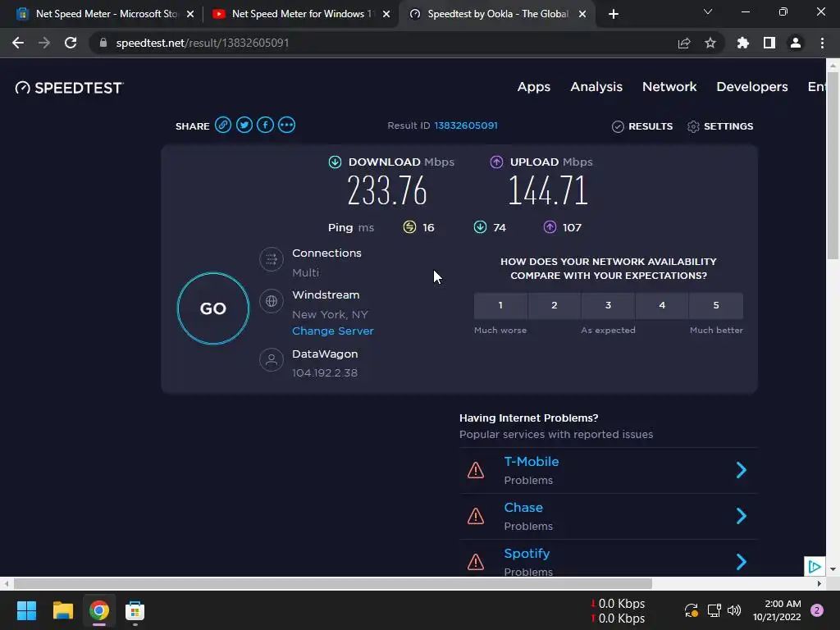Share result on Facebook
840x630 pixels.
tap(265, 126)
